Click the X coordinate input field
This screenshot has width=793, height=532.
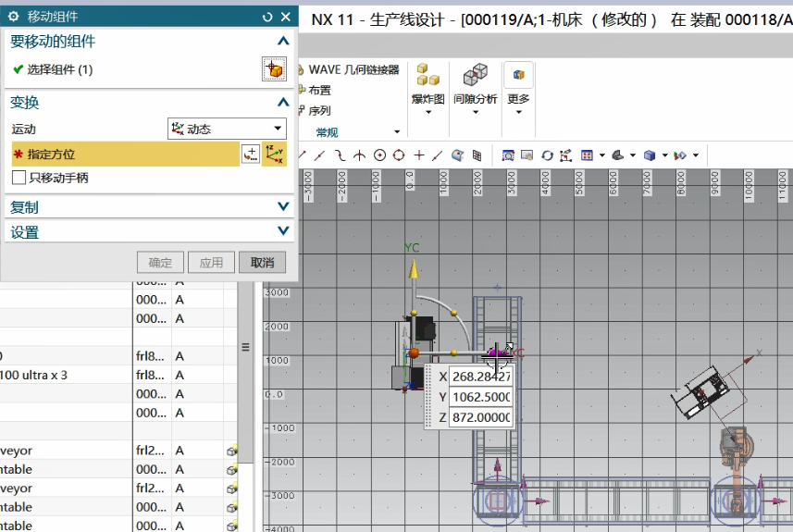pyautogui.click(x=481, y=377)
